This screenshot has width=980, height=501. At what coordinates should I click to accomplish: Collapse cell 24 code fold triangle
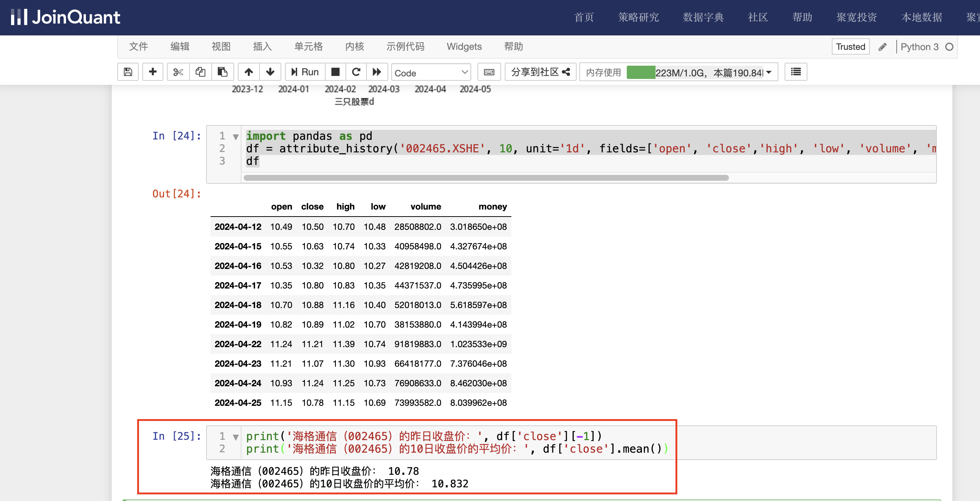coord(236,137)
